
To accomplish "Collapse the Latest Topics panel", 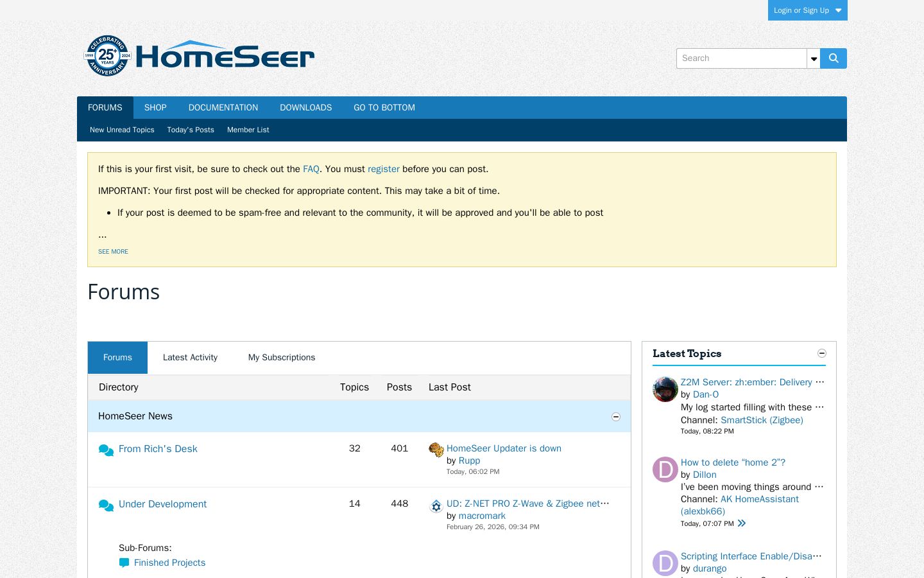I will tap(822, 353).
